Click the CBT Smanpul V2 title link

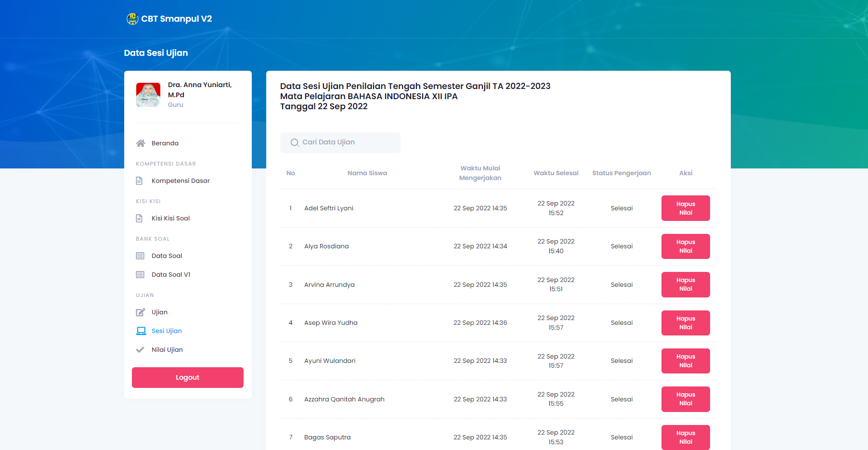(176, 19)
